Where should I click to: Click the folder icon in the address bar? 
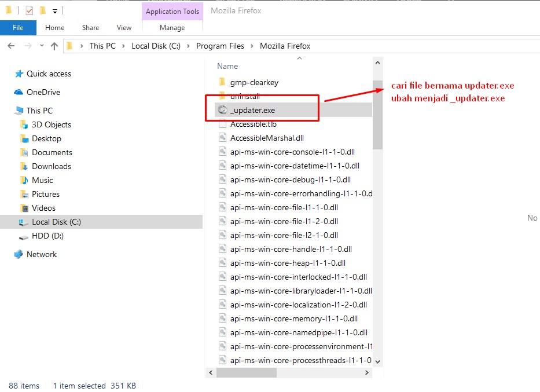(69, 46)
